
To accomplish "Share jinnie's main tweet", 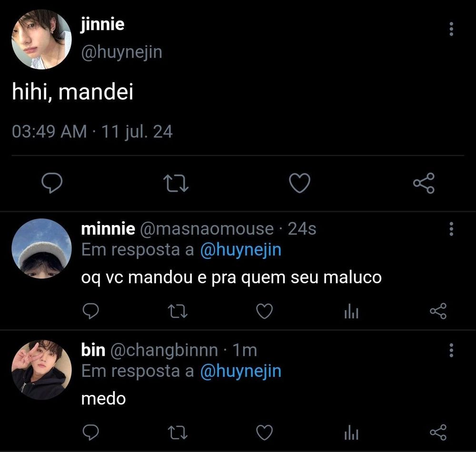I will click(x=424, y=183).
